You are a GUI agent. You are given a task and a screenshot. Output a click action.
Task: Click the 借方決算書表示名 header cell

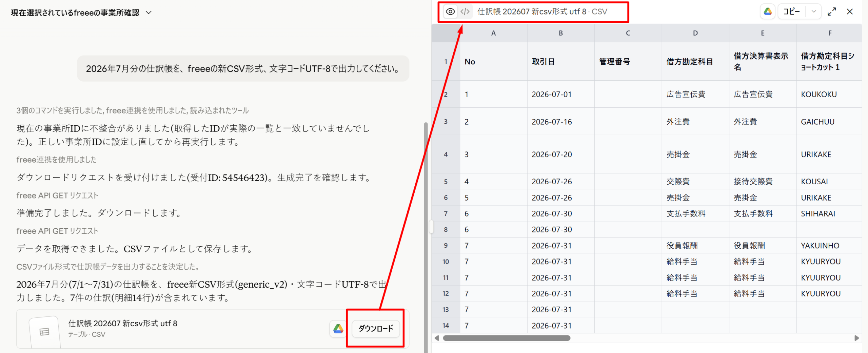[x=763, y=62]
